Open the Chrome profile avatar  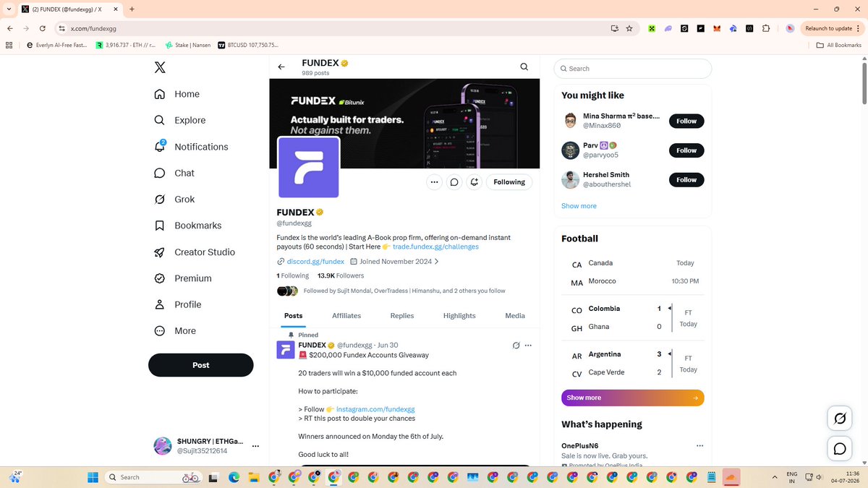click(x=790, y=28)
